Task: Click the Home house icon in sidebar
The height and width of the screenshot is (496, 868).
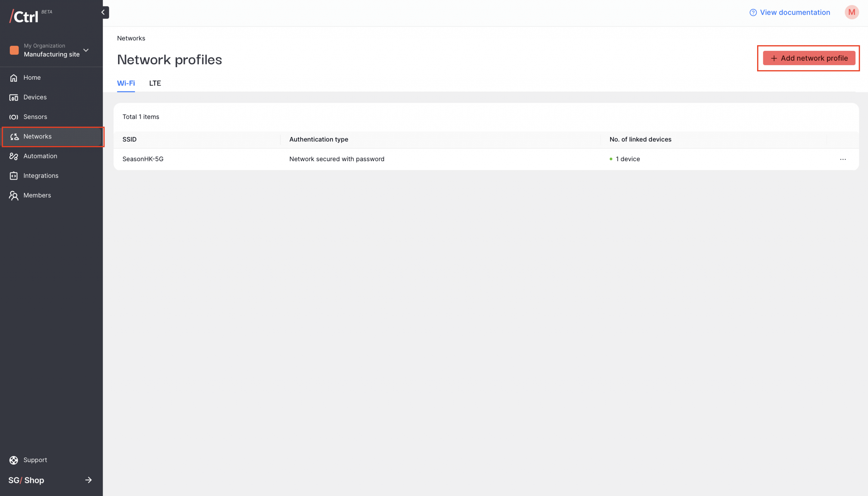Action: pyautogui.click(x=14, y=78)
